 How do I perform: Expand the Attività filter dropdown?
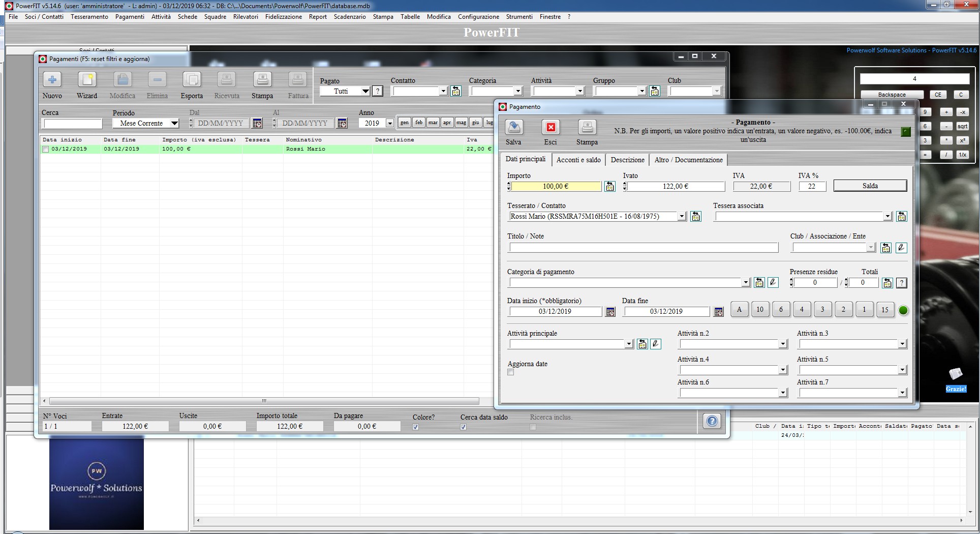580,92
